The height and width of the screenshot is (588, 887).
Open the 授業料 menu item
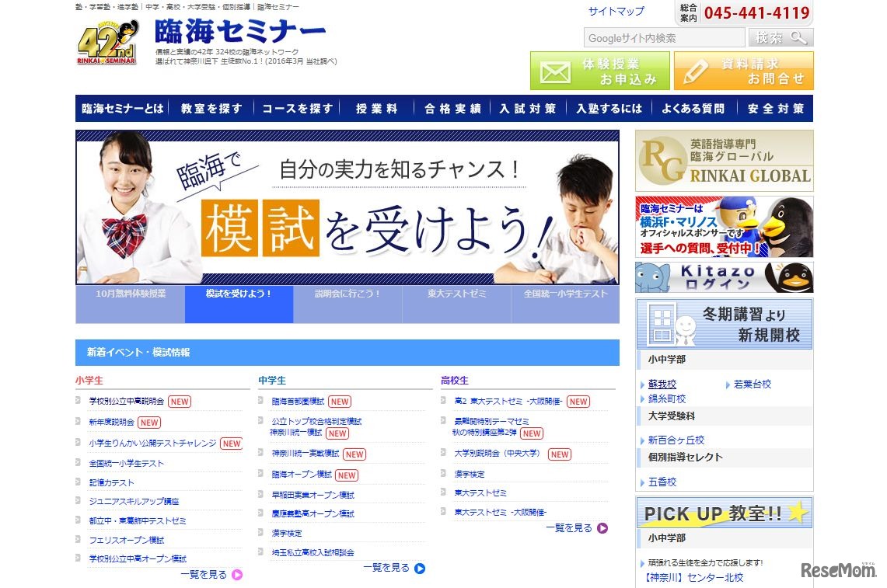(x=376, y=109)
